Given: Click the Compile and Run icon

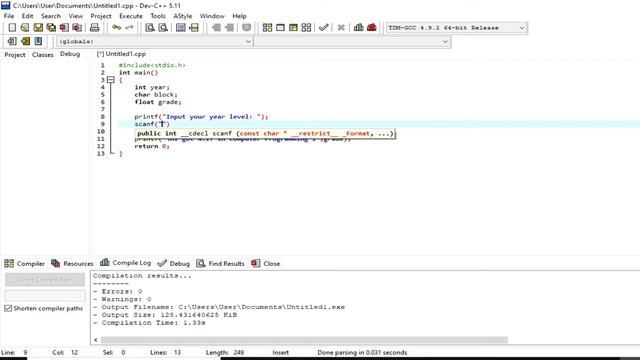Looking at the screenshot, I should [x=293, y=27].
